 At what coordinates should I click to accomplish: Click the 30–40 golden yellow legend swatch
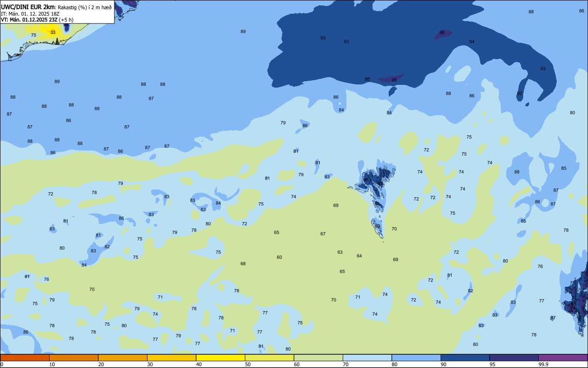click(171, 357)
